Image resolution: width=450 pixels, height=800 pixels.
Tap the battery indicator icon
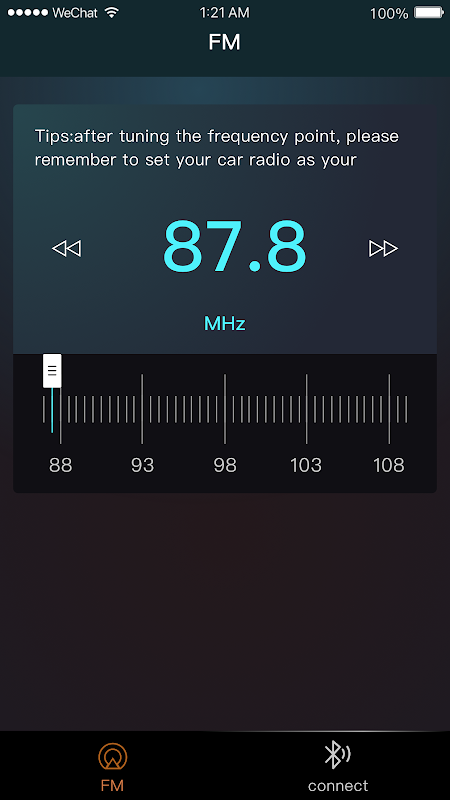[429, 13]
